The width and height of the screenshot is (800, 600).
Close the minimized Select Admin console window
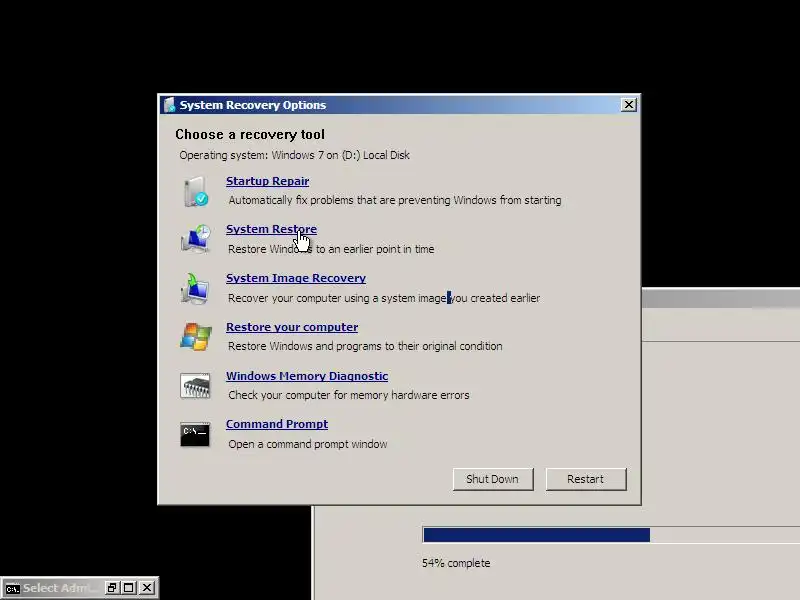[147, 588]
